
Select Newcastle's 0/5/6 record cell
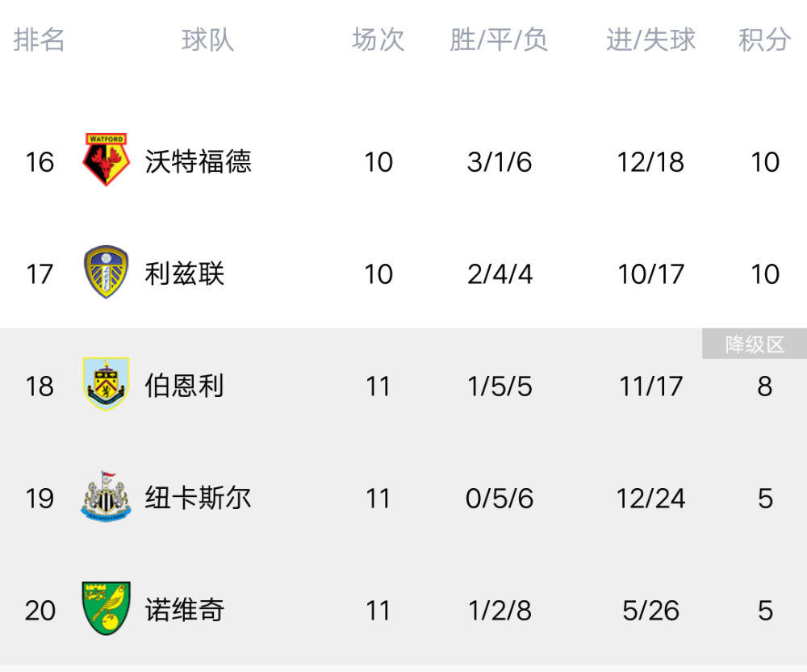pos(500,499)
